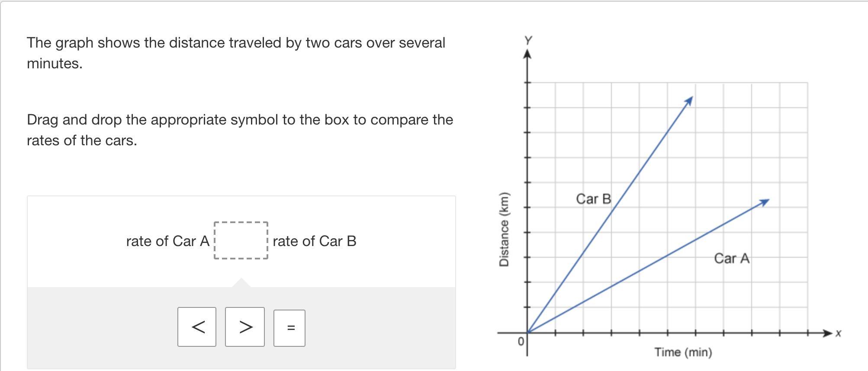The image size is (868, 371).
Task: Click the "rate of Car A" text
Action: coord(167,241)
